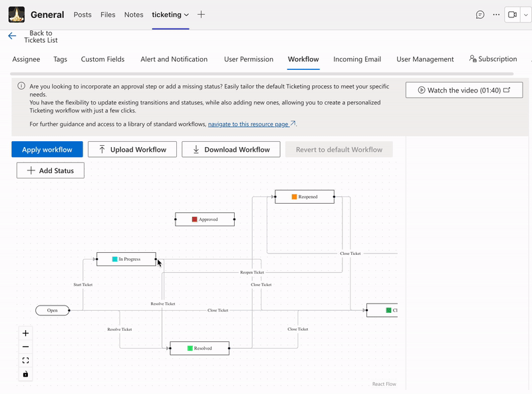The image size is (532, 394).
Task: Open the ticketing tab dropdown arrow
Action: (186, 15)
